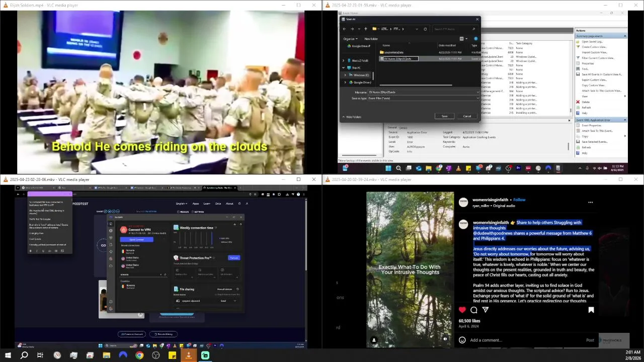Open the Apps menu on the Speedtest page
This screenshot has height=362, width=644.
pyautogui.click(x=196, y=204)
